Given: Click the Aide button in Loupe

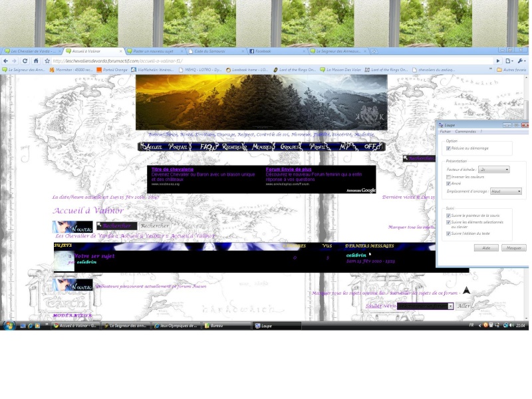Looking at the screenshot, I should click(486, 248).
